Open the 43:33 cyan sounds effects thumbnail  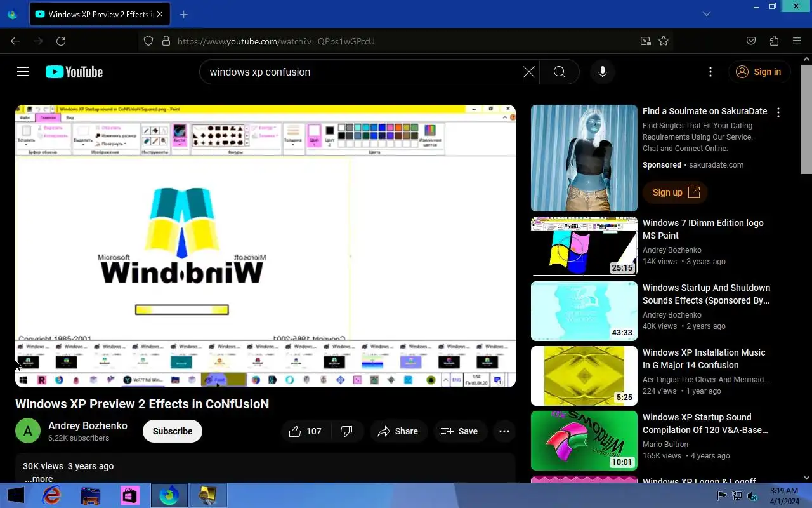tap(584, 311)
